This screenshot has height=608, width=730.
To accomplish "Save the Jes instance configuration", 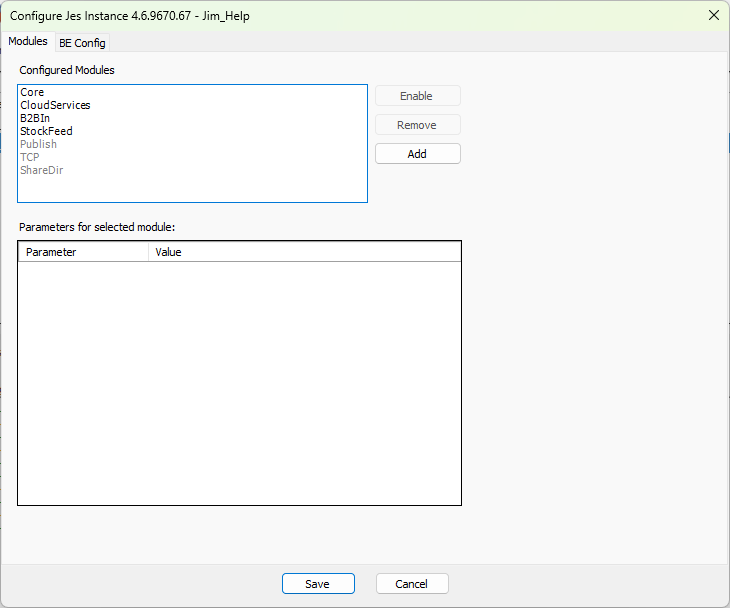I will point(318,584).
